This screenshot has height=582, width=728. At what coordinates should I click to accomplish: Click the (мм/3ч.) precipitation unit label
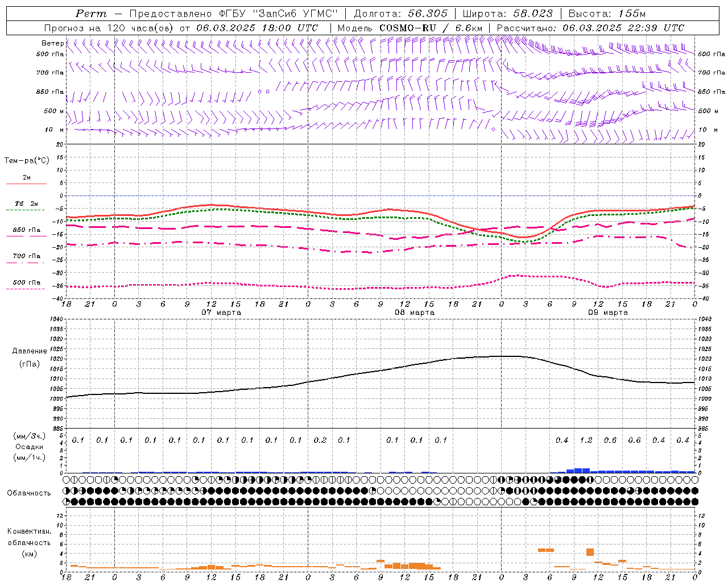coord(30,436)
